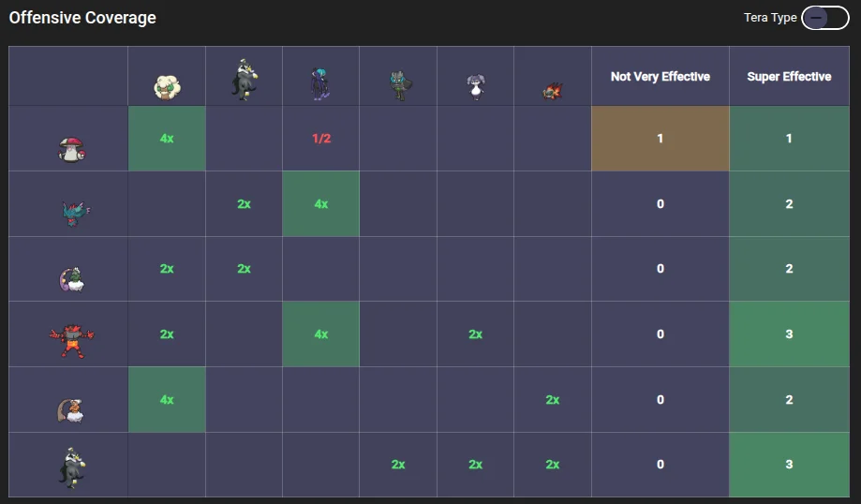This screenshot has width=861, height=504.
Task: Click the Not Very Effective column header
Action: coord(660,76)
